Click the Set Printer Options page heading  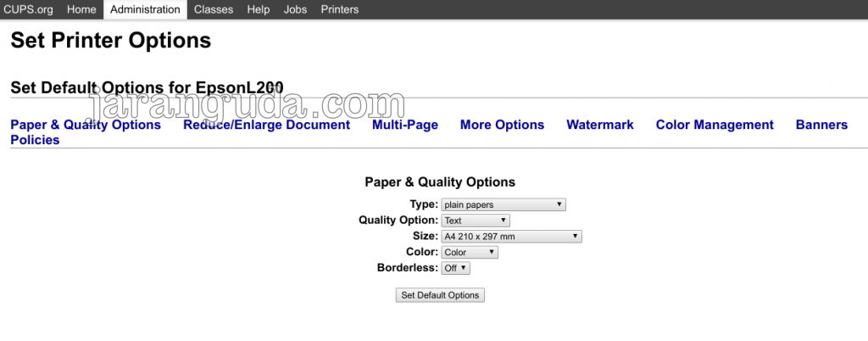coord(111,41)
